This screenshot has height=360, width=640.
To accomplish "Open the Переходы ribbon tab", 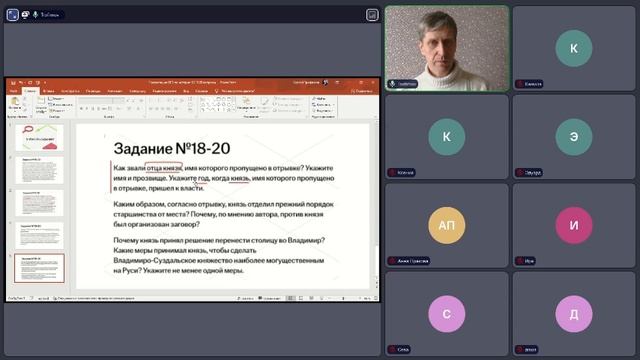I will (93, 91).
